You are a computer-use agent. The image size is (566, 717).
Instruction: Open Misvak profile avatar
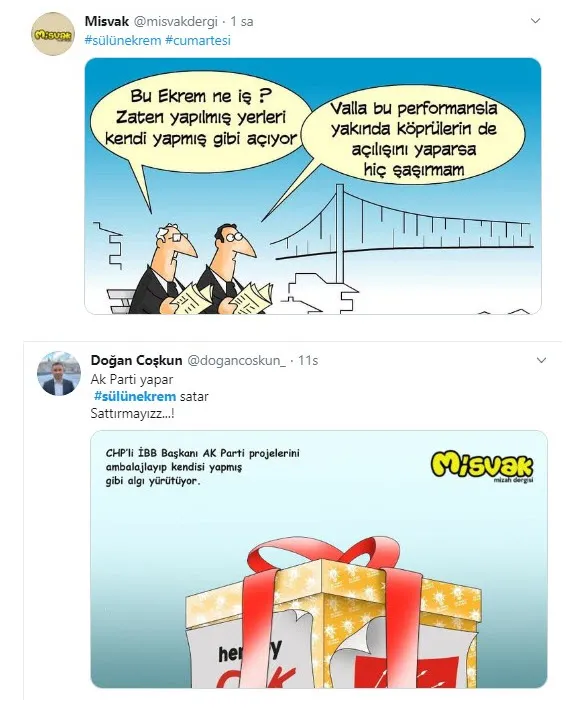(53, 34)
